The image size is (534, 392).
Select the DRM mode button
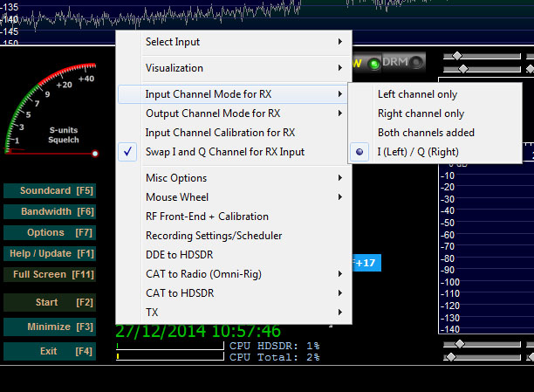pos(403,62)
